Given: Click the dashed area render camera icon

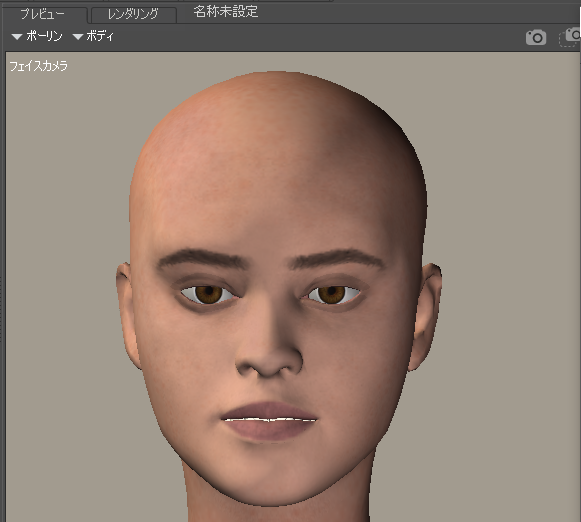Looking at the screenshot, I should 570,37.
